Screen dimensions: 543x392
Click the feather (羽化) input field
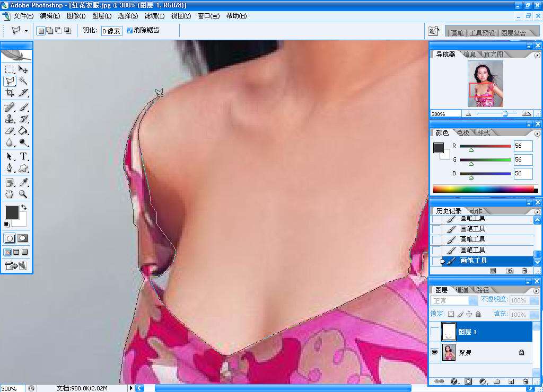click(112, 31)
